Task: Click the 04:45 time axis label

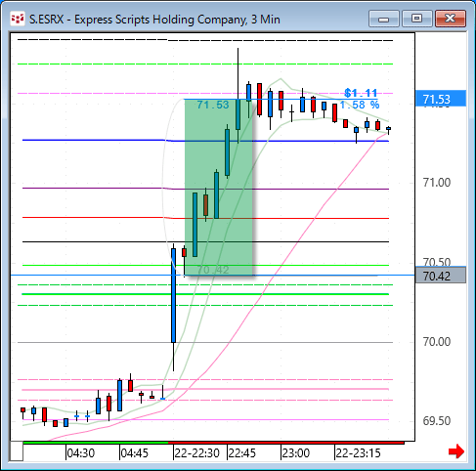Action: 135,453
